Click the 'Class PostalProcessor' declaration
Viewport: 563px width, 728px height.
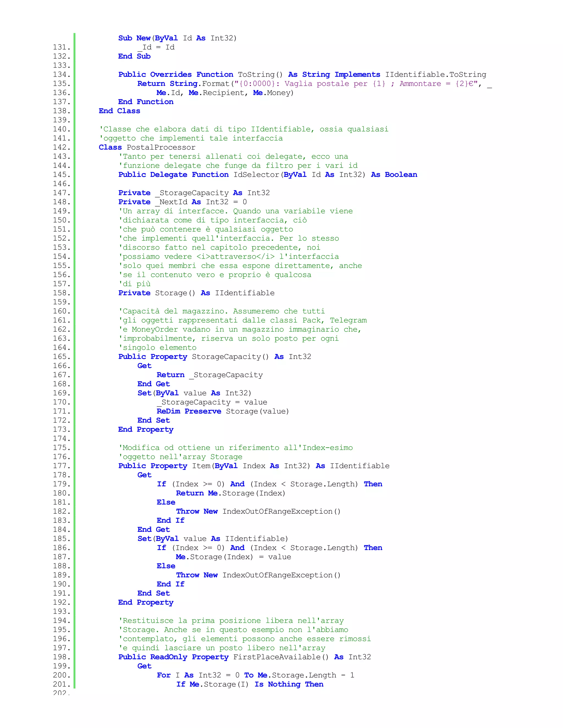147,147
